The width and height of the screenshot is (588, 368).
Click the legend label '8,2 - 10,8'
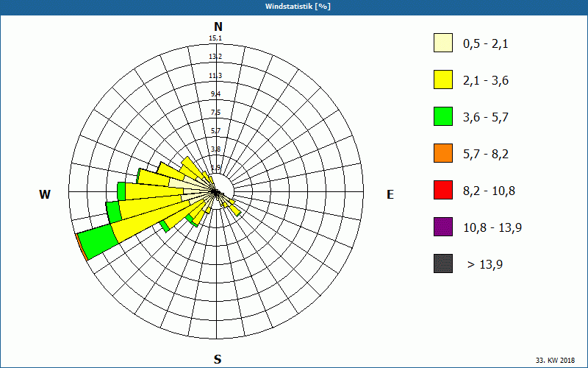[489, 191]
